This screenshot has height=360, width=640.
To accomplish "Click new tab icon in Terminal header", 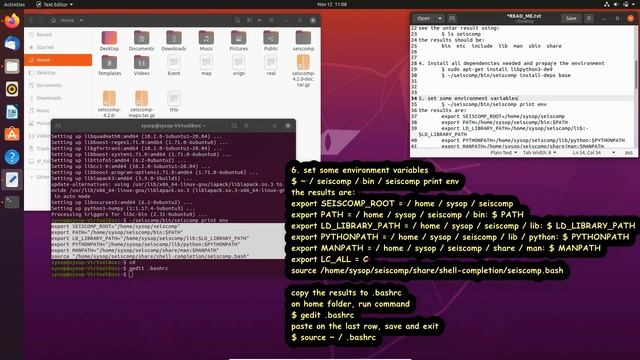I will pos(58,126).
